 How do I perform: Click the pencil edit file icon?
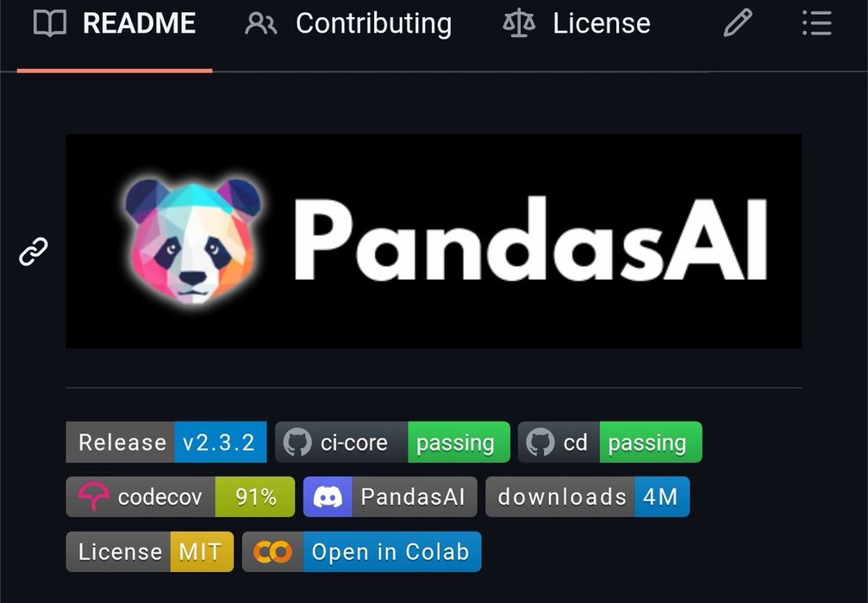(x=737, y=23)
